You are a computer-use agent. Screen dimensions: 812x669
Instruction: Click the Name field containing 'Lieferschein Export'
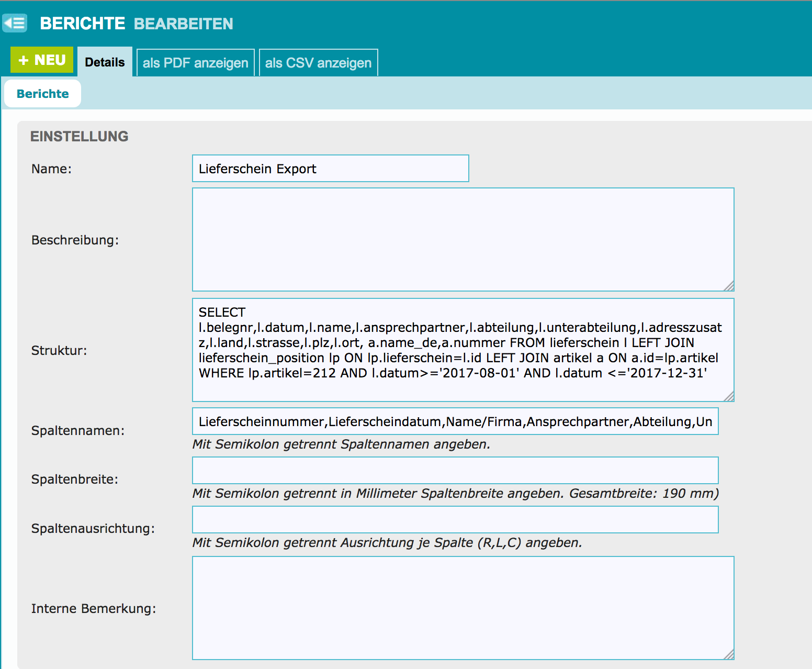[x=330, y=169]
